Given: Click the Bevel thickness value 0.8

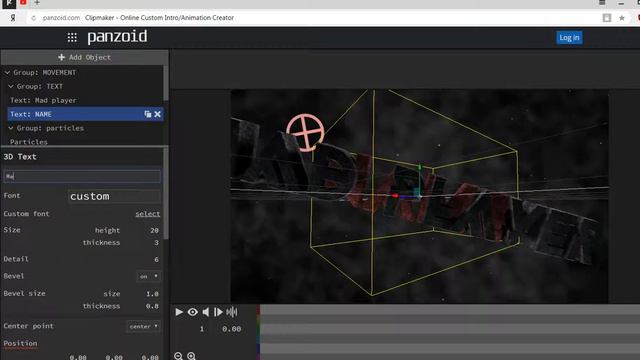Looking at the screenshot, I should [x=152, y=306].
